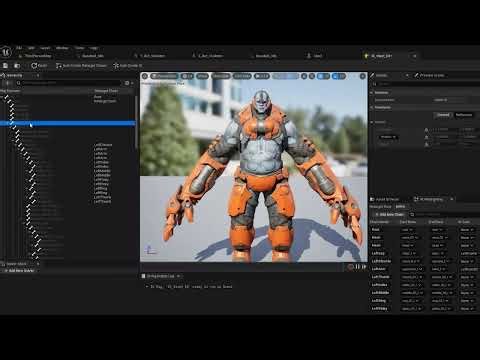Click the Reference transform button in Details

point(464,115)
